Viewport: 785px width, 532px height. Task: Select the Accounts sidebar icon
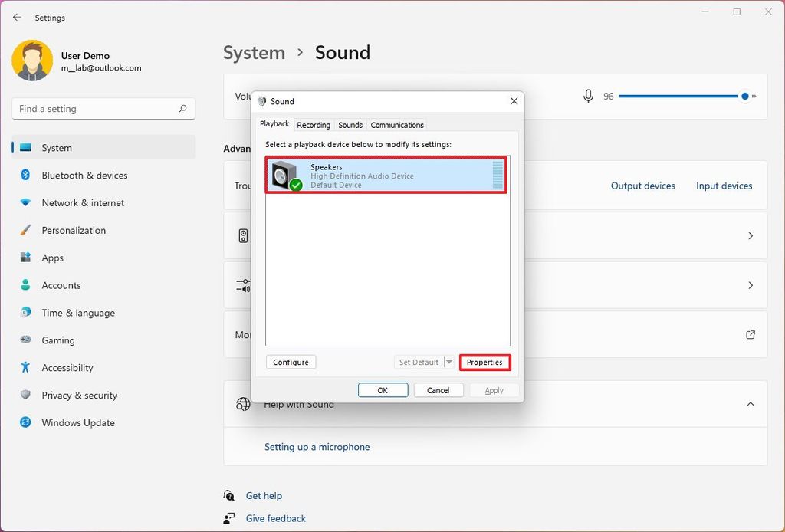tap(28, 285)
